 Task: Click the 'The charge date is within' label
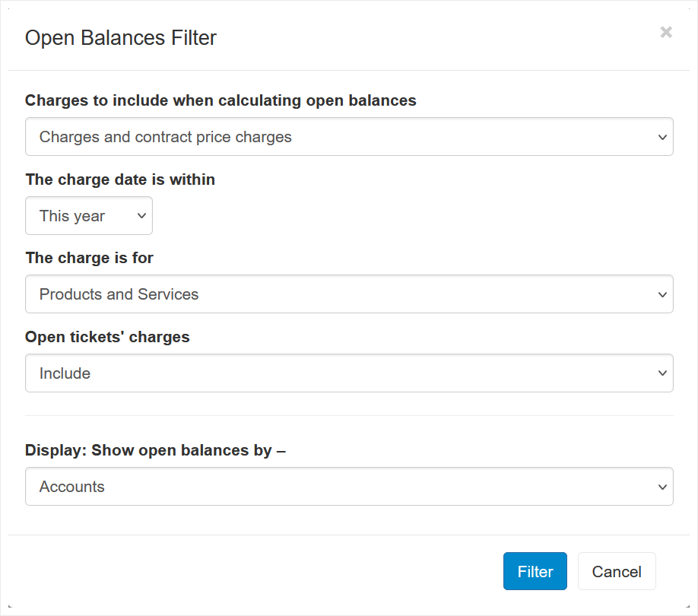coord(120,179)
